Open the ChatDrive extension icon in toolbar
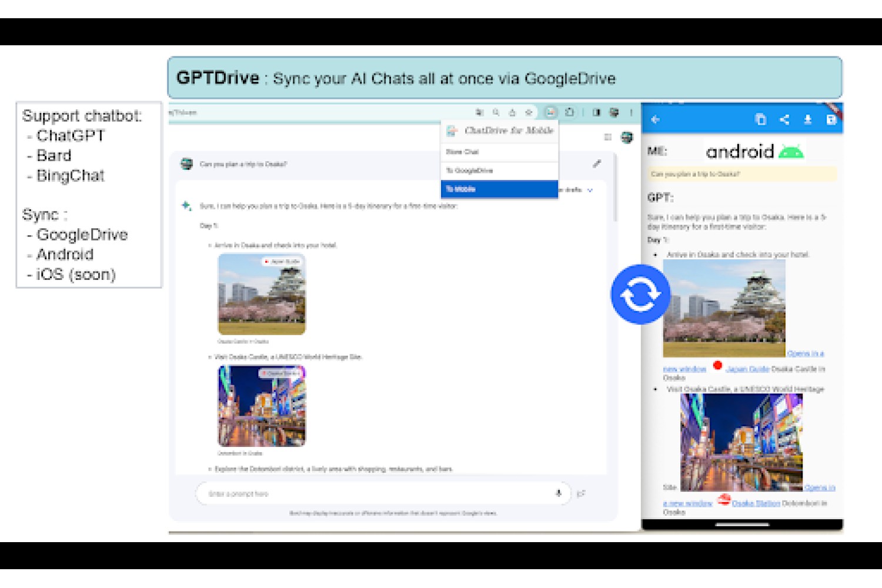The image size is (882, 588). (x=550, y=112)
